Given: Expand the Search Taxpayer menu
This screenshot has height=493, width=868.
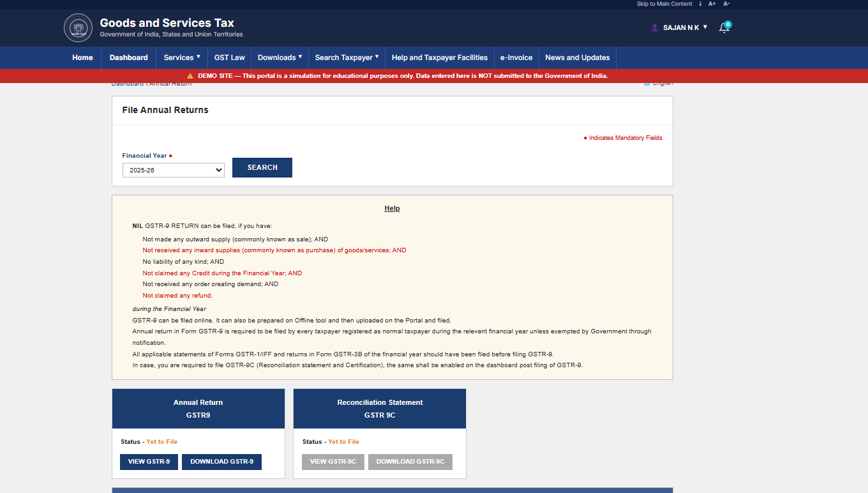Looking at the screenshot, I should pyautogui.click(x=347, y=57).
